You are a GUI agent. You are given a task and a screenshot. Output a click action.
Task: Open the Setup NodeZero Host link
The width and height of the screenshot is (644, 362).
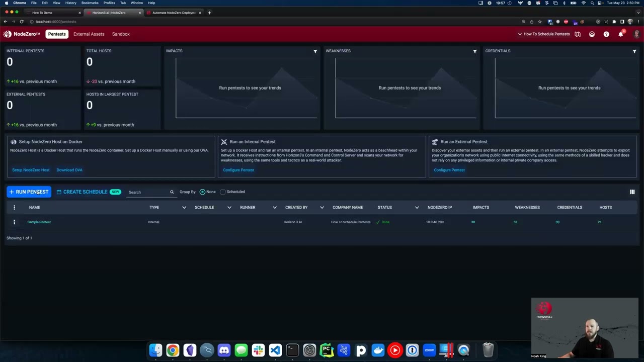point(31,170)
